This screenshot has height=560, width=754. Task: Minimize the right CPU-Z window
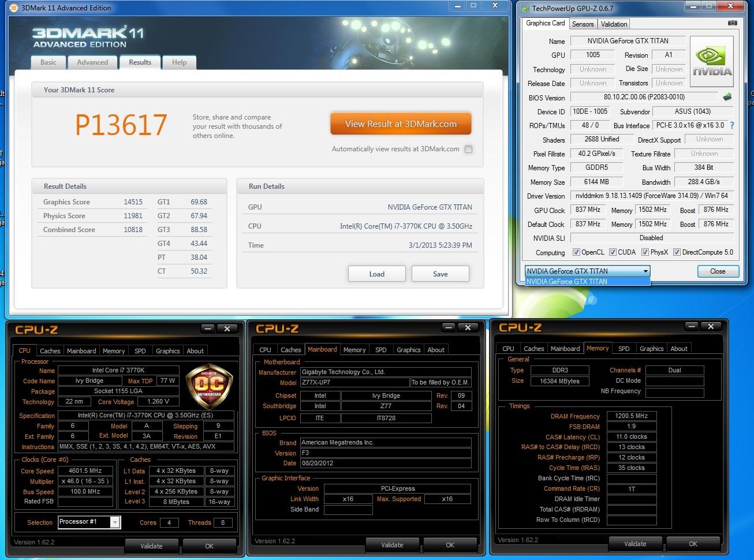coord(692,326)
